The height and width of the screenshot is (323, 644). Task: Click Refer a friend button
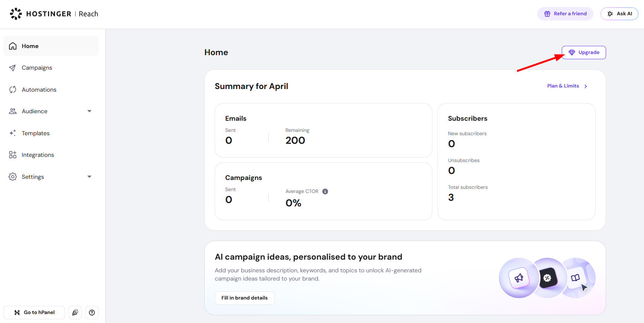565,14
